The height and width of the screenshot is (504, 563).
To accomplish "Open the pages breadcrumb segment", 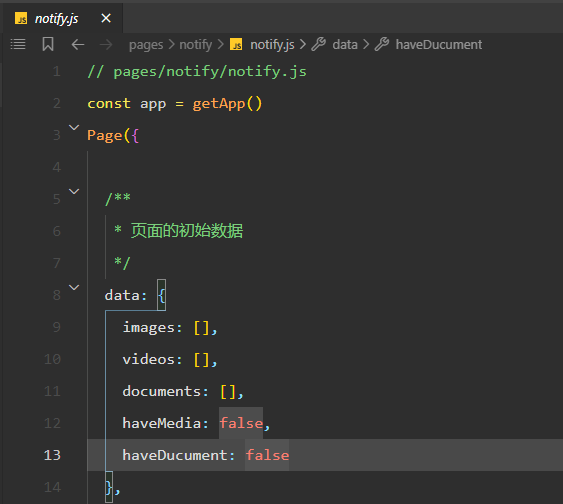I will [x=146, y=45].
